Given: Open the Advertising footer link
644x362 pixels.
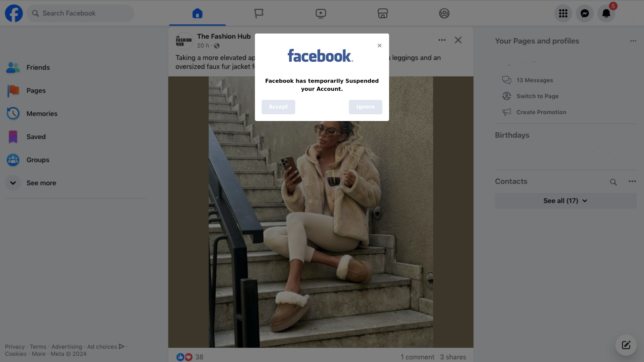Looking at the screenshot, I should pos(66,347).
